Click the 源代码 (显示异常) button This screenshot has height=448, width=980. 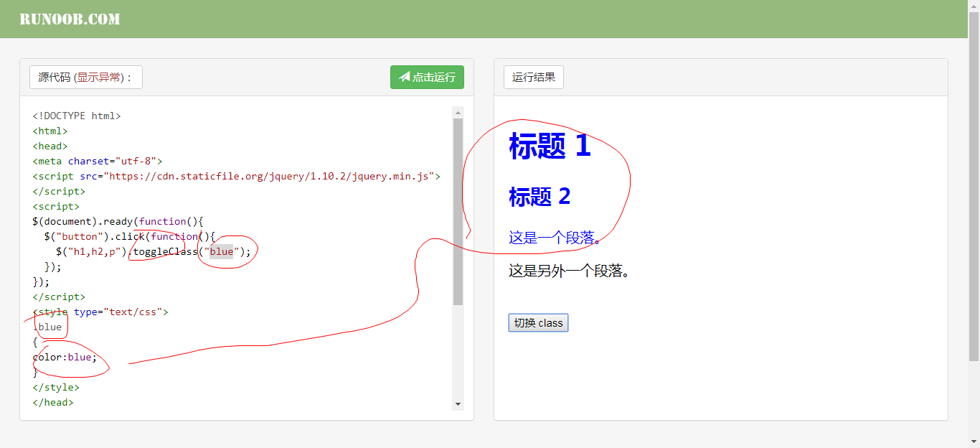pyautogui.click(x=86, y=78)
